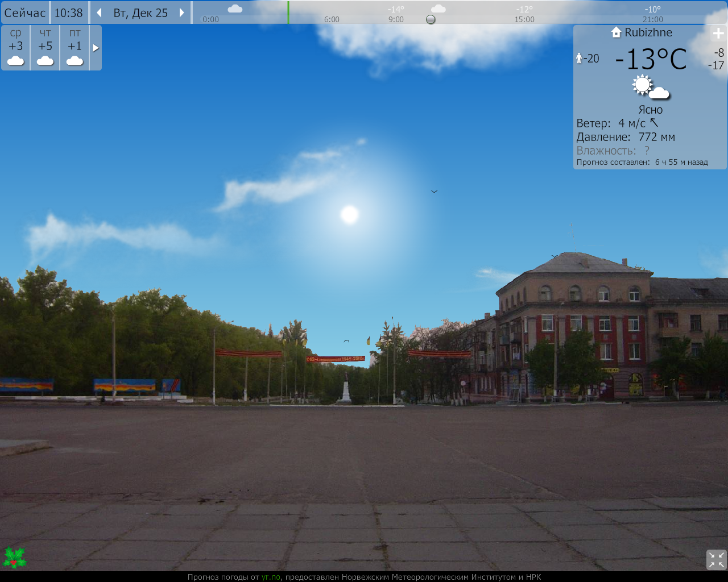Go to previous day with left arrow
728x582 pixels.
coord(99,13)
